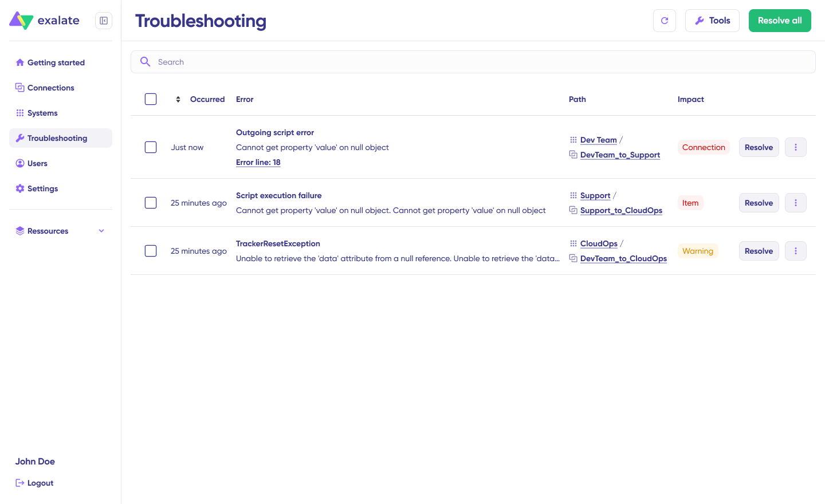Open the Dev Team system link
The height and width of the screenshot is (504, 825).
click(599, 140)
